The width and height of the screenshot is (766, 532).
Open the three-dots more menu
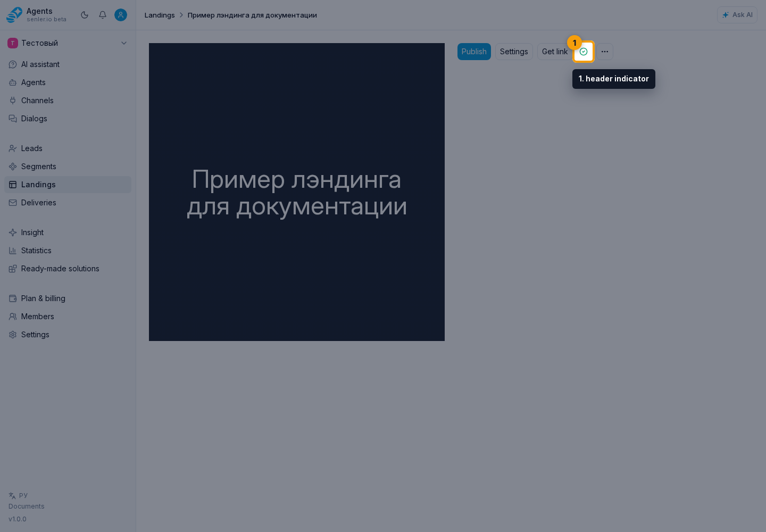point(605,52)
